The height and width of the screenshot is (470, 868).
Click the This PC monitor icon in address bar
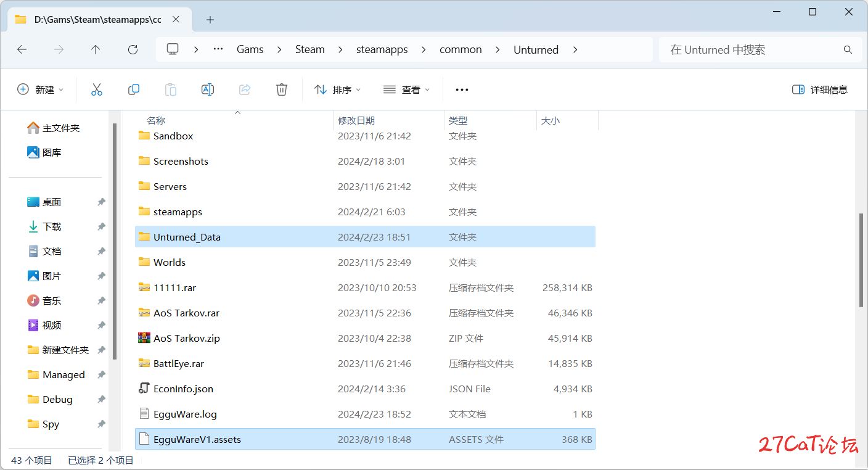point(173,49)
